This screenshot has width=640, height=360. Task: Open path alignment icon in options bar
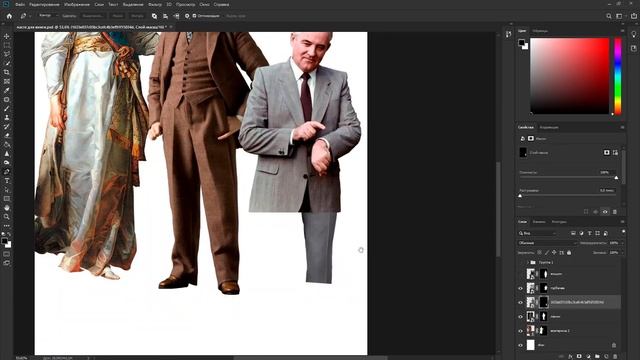[165, 16]
